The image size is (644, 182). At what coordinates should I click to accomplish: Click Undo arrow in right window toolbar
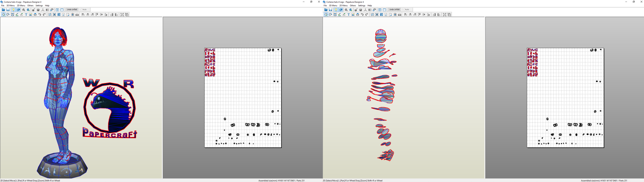point(362,14)
